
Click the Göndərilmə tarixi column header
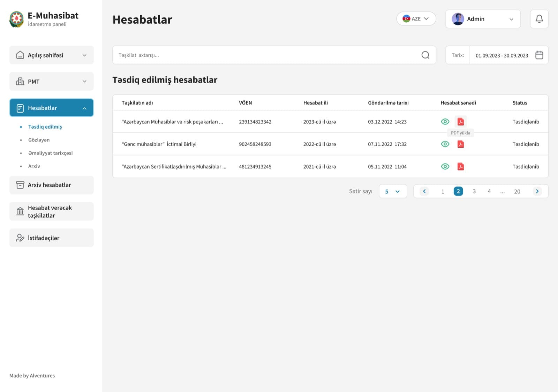[388, 103]
